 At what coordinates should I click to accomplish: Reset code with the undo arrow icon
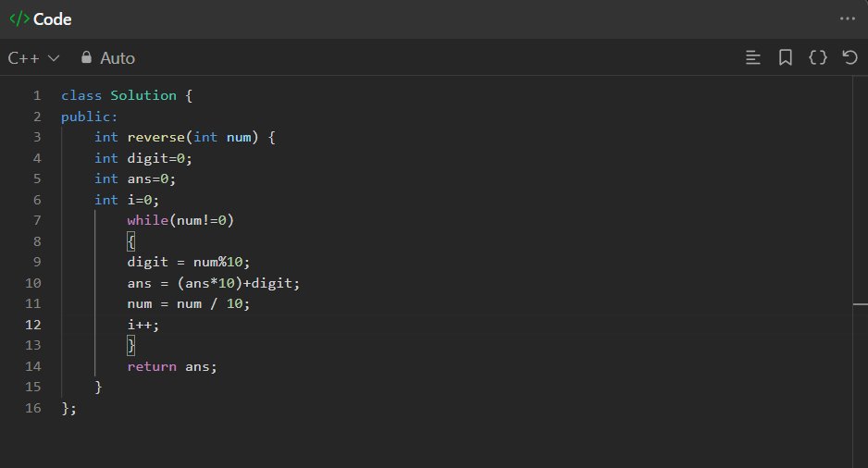point(849,57)
